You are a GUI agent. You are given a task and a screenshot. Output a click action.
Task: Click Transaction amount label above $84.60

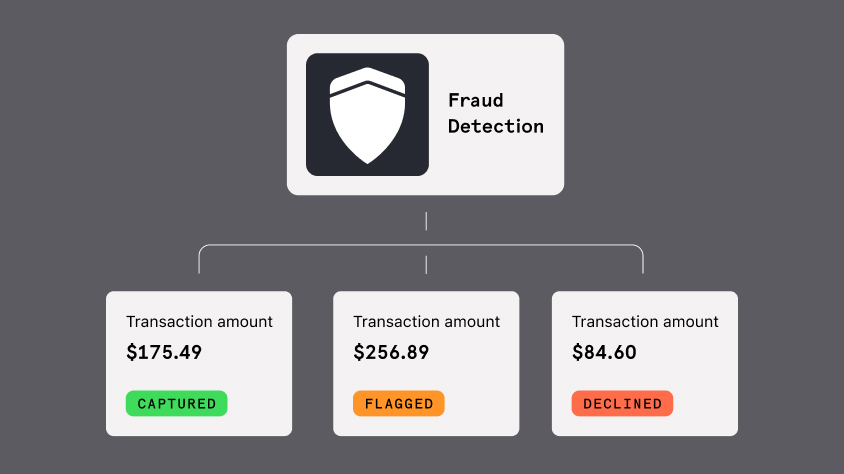coord(645,322)
